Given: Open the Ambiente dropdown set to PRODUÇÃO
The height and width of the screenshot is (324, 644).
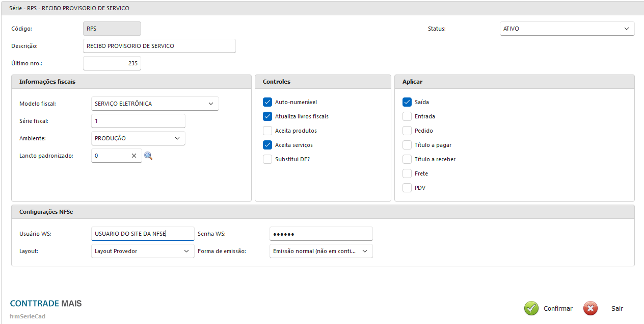Looking at the screenshot, I should [138, 138].
